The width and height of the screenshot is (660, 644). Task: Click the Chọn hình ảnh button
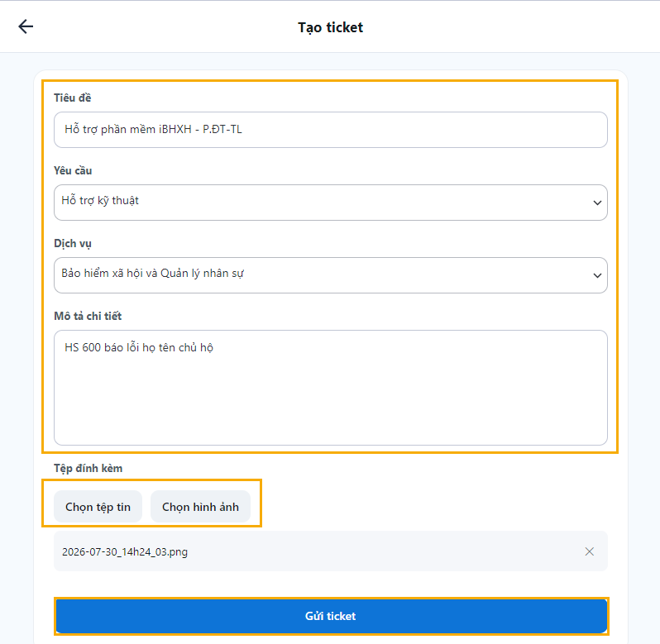(200, 507)
